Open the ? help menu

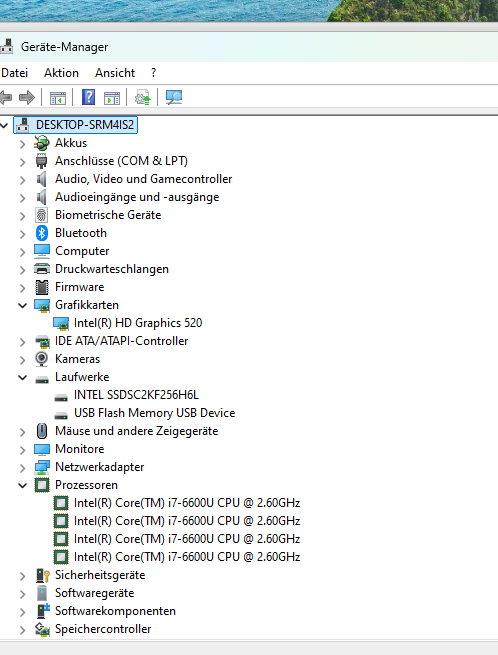(x=153, y=73)
